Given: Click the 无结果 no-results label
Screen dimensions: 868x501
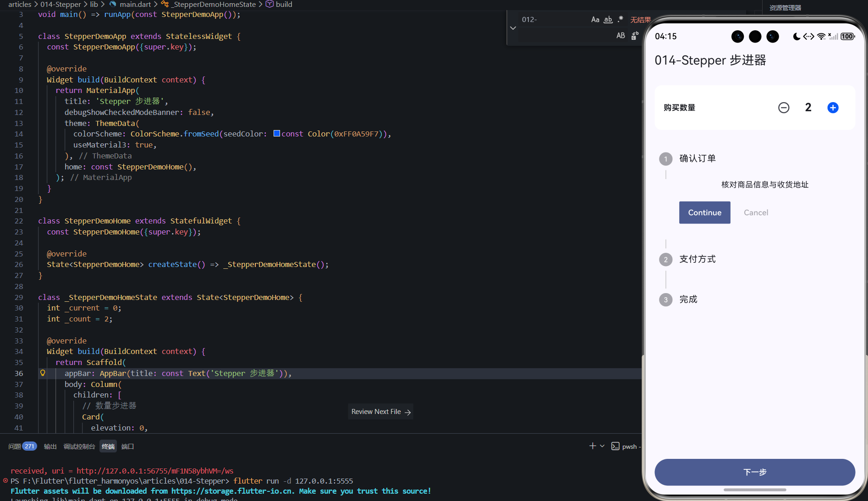Looking at the screenshot, I should (640, 20).
